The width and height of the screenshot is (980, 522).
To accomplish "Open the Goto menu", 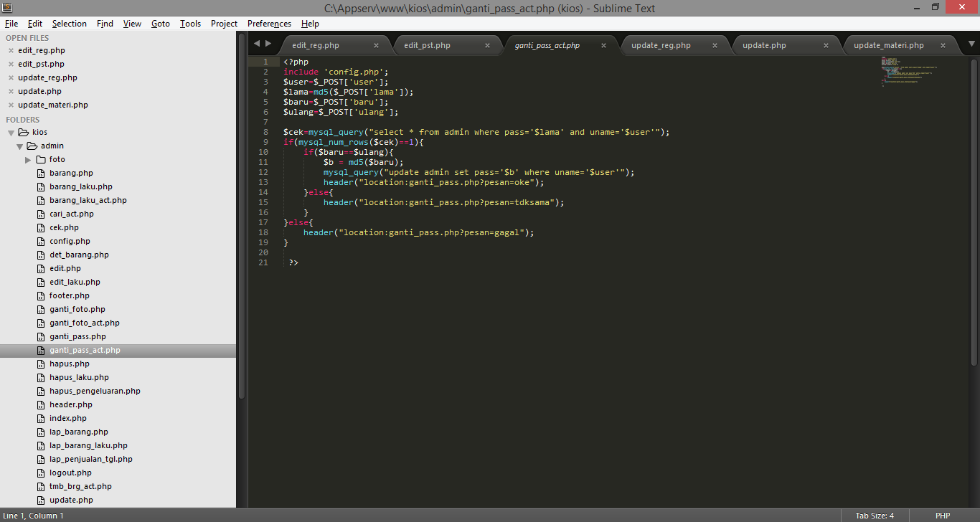I will (161, 24).
